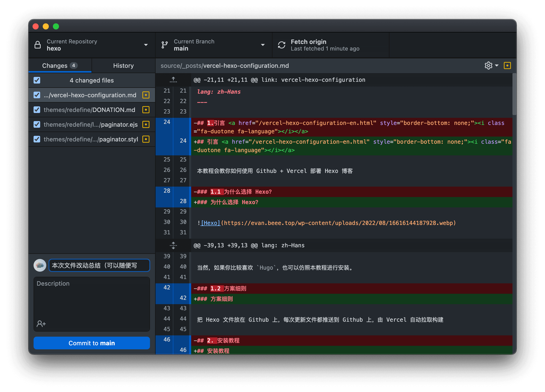Click line 44 text about Hexo 文件放在 Github
Screen dimensions: 545x392
[320, 320]
